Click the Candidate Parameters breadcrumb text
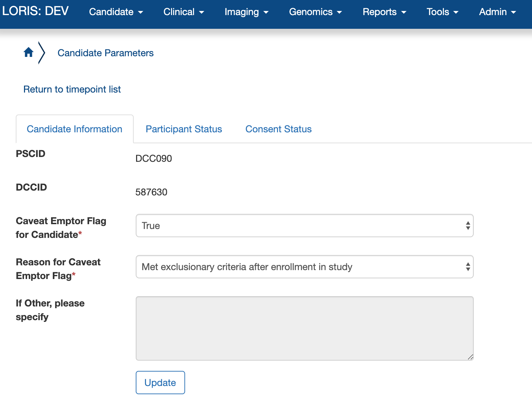Screen dimensions: 532x399 click(x=106, y=53)
